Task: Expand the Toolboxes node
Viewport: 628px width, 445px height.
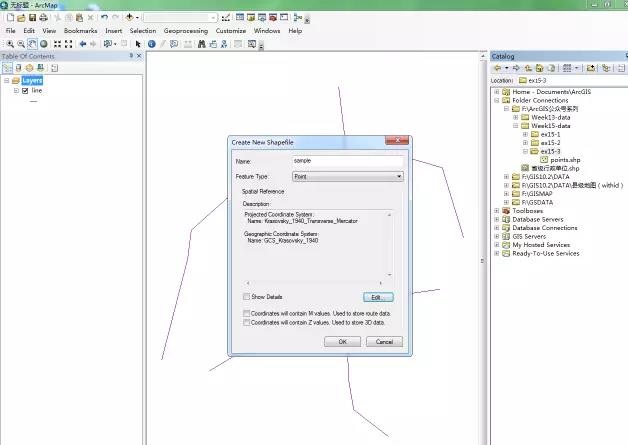Action: (x=497, y=211)
